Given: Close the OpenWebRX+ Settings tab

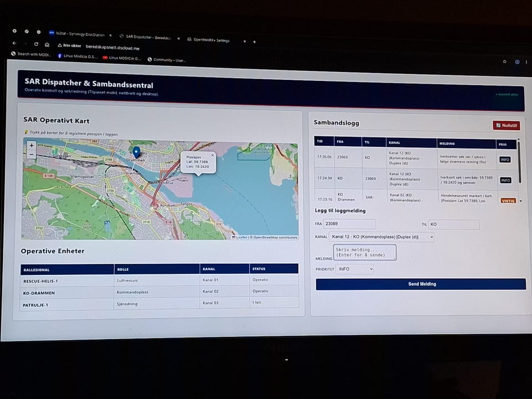Looking at the screenshot, I should point(244,42).
